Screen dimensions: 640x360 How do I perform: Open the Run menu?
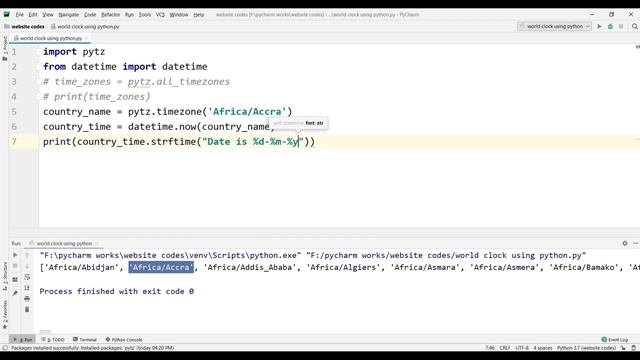[x=129, y=15]
